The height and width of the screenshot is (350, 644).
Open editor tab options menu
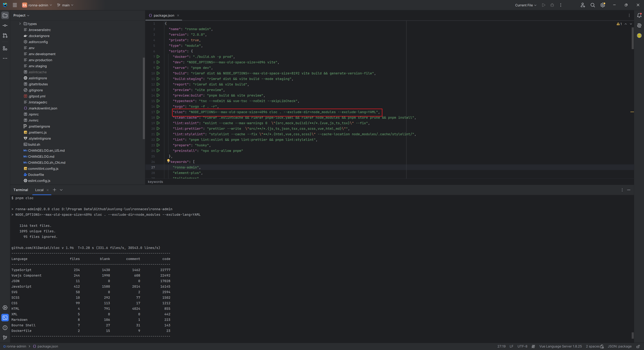pyautogui.click(x=629, y=15)
